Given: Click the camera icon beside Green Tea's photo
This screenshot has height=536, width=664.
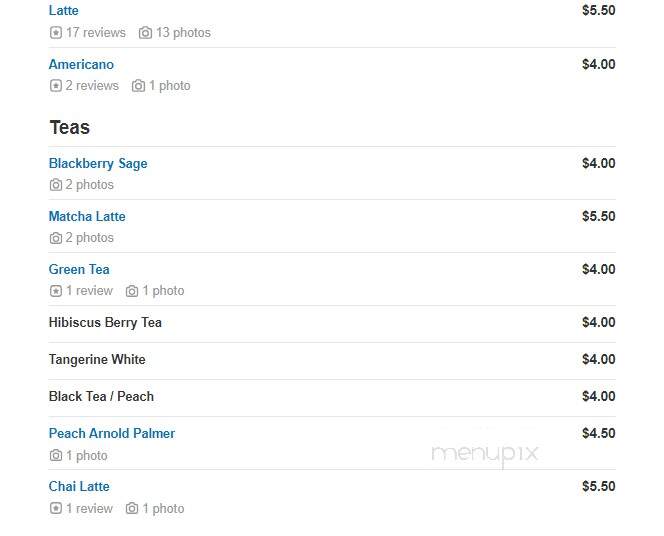Looking at the screenshot, I should pos(132,291).
